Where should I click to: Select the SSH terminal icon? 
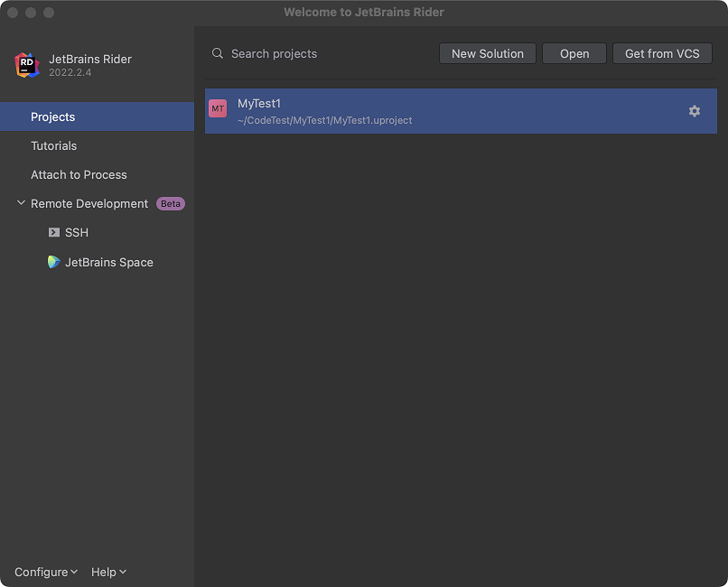[54, 232]
